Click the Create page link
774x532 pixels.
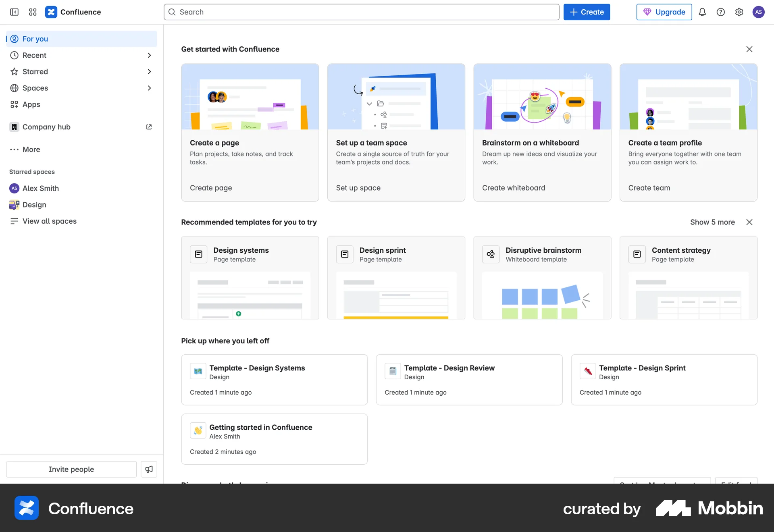211,188
